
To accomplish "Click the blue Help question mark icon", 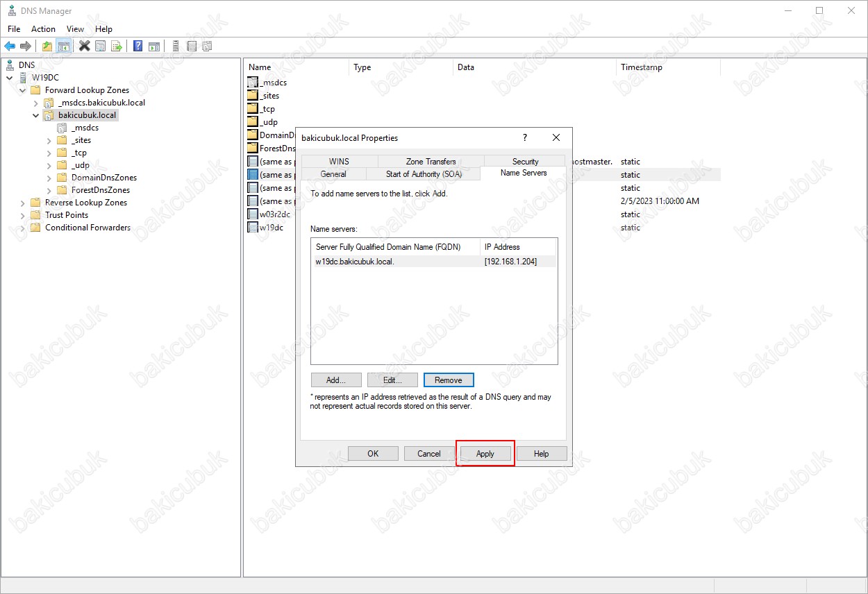I will (138, 46).
